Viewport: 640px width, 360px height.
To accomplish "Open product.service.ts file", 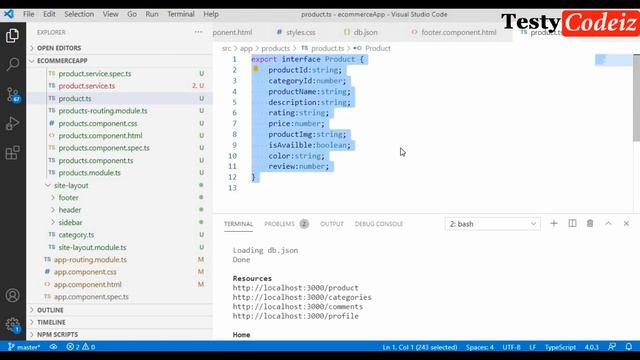I will 120,86.
